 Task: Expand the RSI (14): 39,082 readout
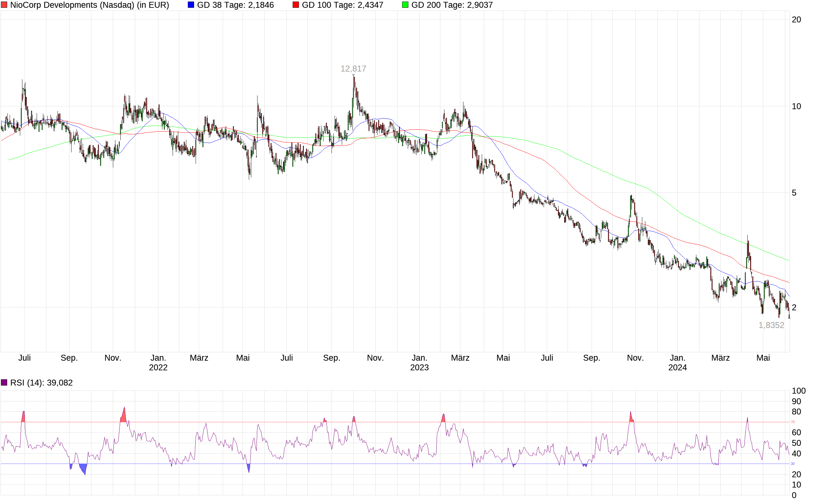point(42,383)
